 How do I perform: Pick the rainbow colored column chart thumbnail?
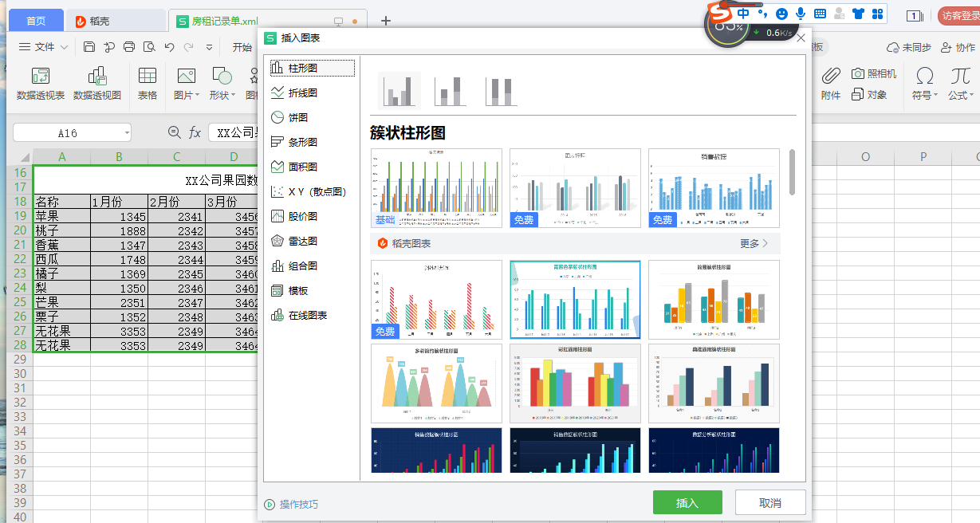575,383
